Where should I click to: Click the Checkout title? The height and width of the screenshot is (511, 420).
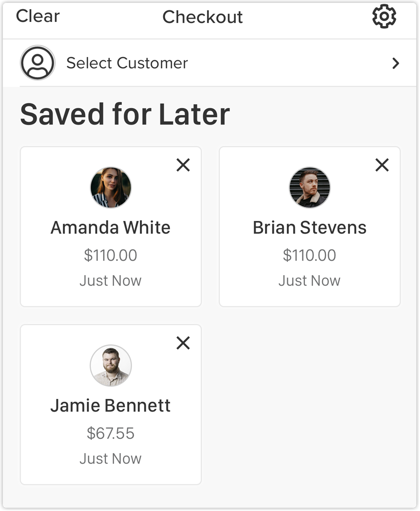click(202, 17)
